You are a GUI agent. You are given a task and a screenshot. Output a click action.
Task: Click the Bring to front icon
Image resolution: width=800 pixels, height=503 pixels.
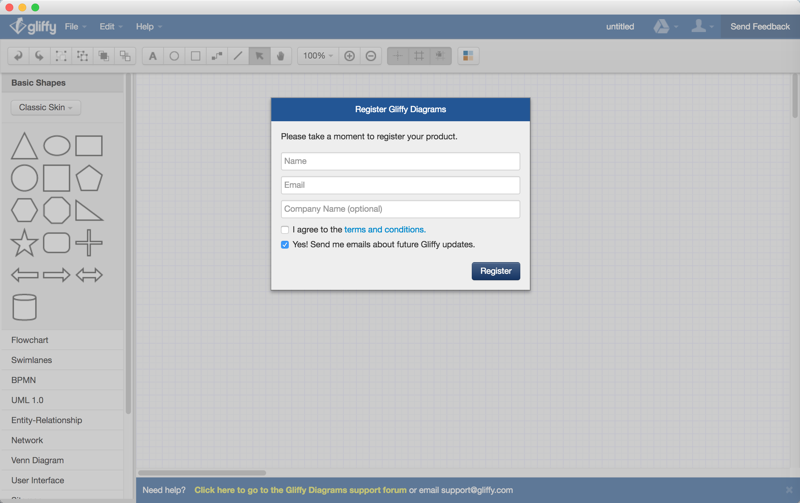(x=104, y=56)
